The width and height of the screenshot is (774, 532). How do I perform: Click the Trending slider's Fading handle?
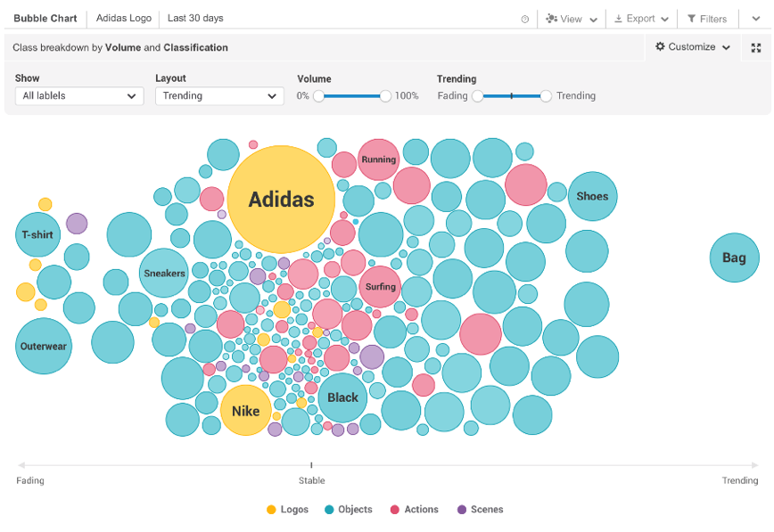pos(478,95)
